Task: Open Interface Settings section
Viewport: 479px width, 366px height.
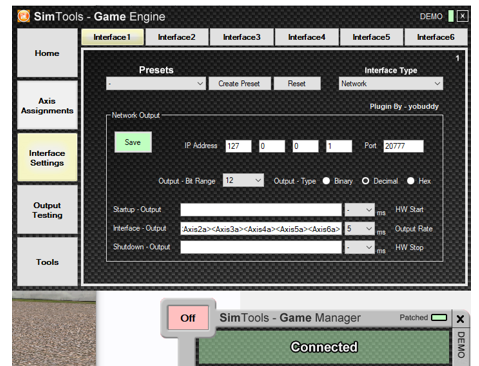Action: [x=47, y=158]
